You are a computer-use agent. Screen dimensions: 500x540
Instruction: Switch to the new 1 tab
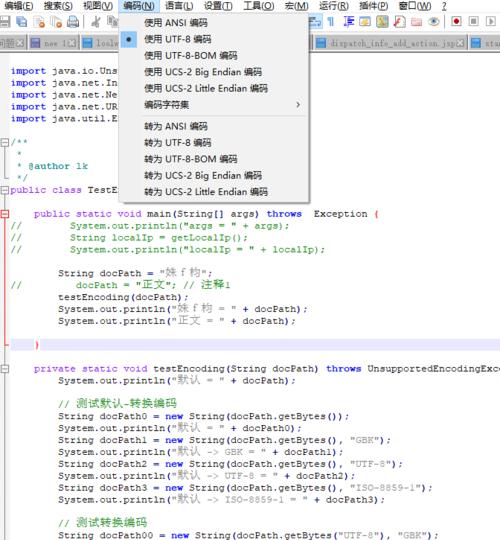coord(53,43)
